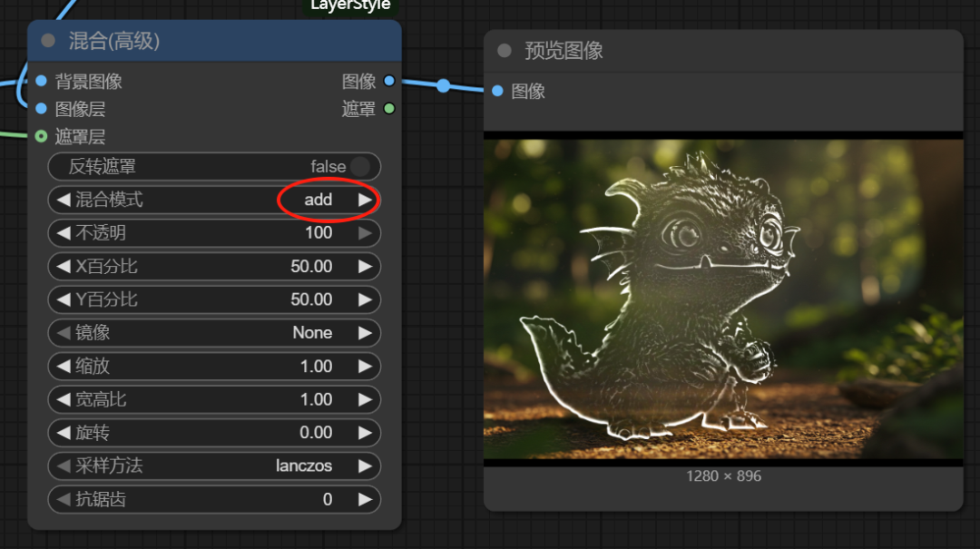Click right arrow of 镜像 option

(365, 333)
